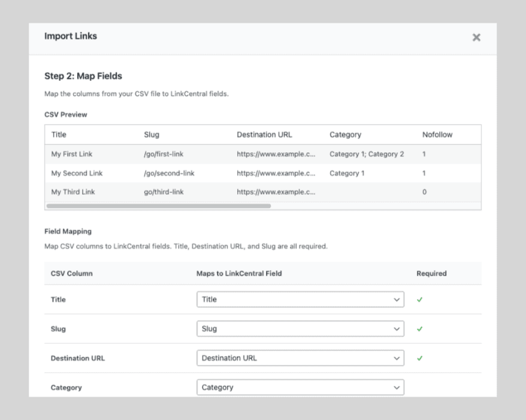The height and width of the screenshot is (420, 526).
Task: Open the Title field mapping dropdown
Action: pyautogui.click(x=300, y=299)
